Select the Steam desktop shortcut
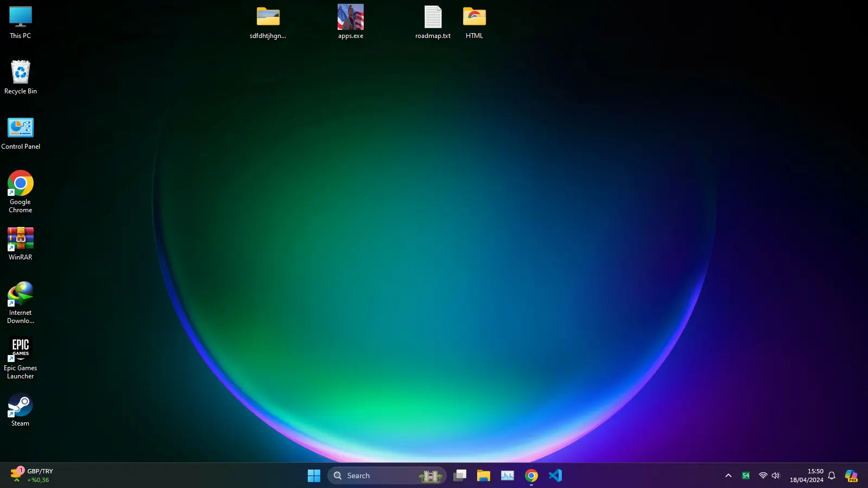868x488 pixels. coord(21,410)
